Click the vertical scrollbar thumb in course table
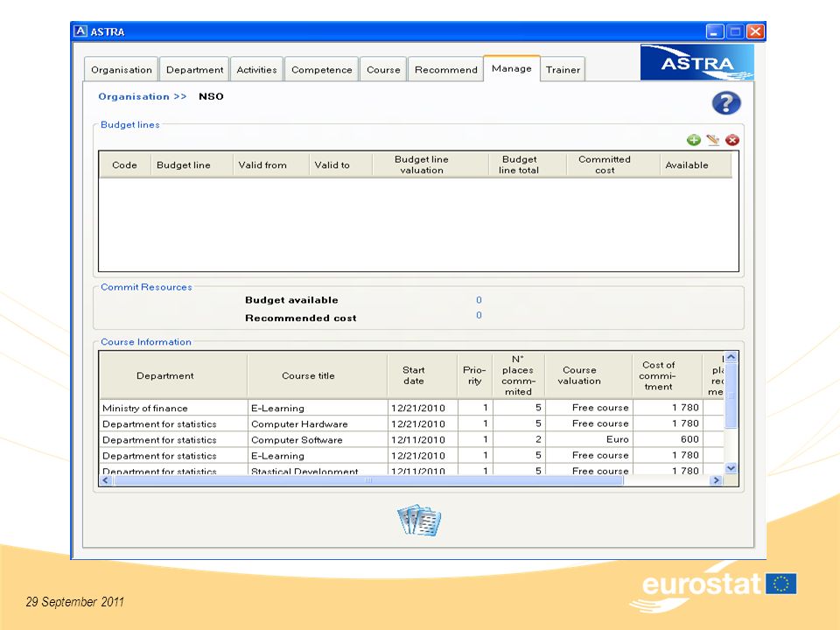This screenshot has width=840, height=630. pyautogui.click(x=731, y=395)
